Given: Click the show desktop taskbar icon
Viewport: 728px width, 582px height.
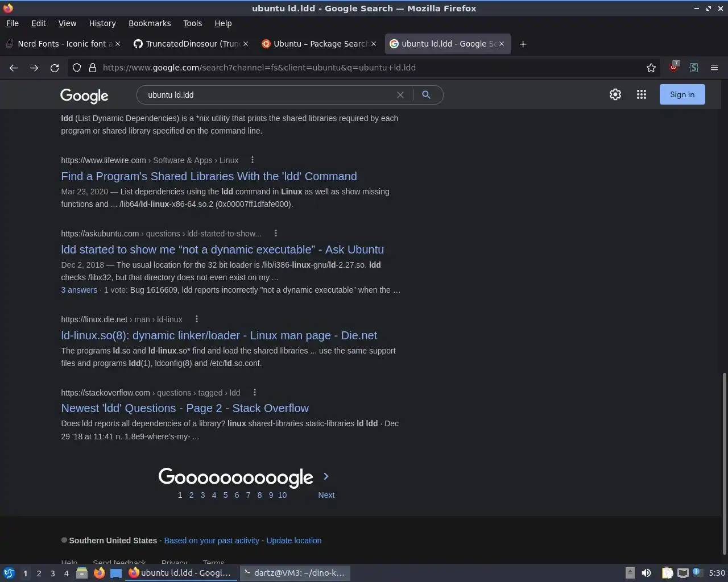Looking at the screenshot, I should (116, 573).
